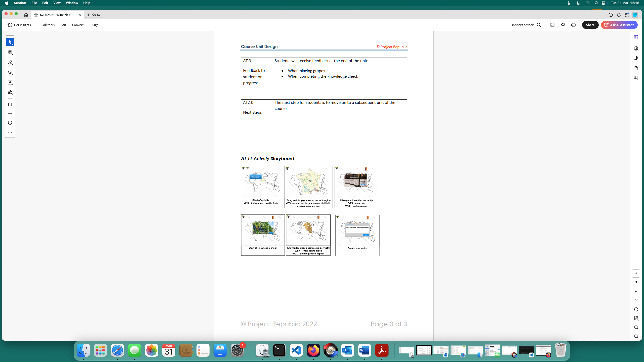Expand more tools ellipsis in toolbar
The height and width of the screenshot is (362, 644).
pyautogui.click(x=10, y=132)
